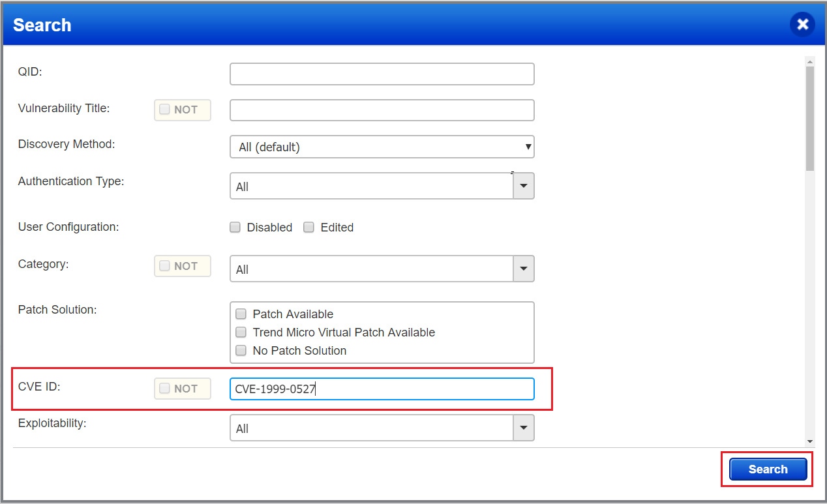The width and height of the screenshot is (827, 504).
Task: Expand the Exploitability dropdown
Action: click(523, 428)
